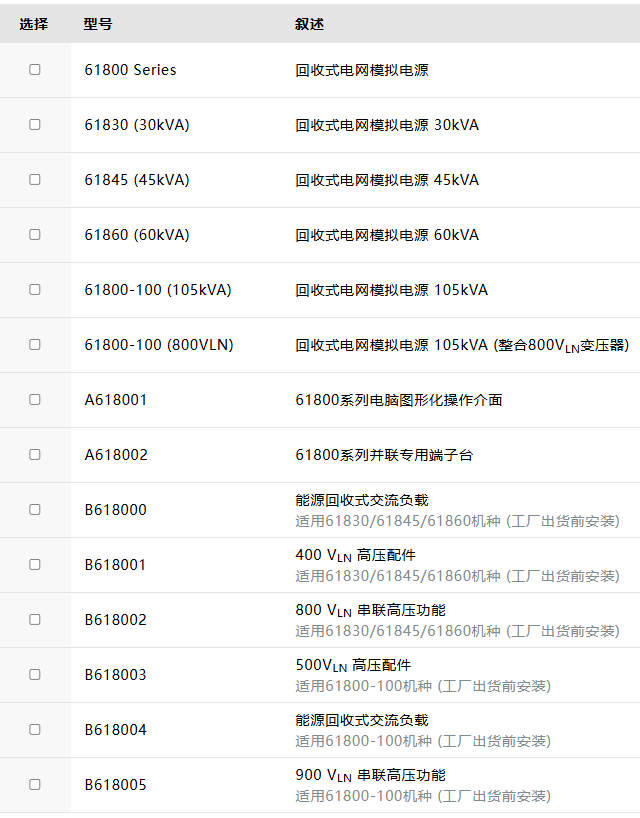Click description 400 VLN 高压配件
This screenshot has height=818, width=640.
coord(356,555)
